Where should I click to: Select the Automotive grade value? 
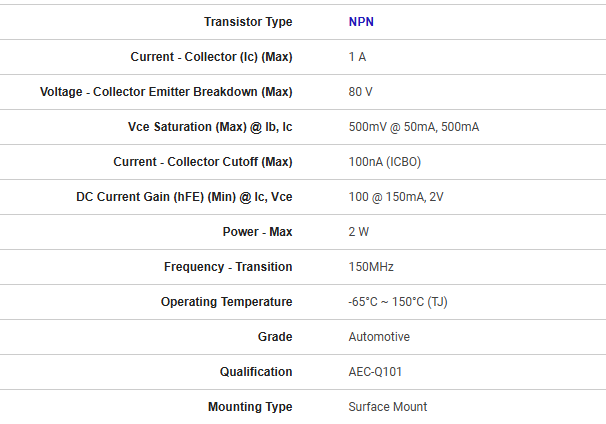pos(379,337)
